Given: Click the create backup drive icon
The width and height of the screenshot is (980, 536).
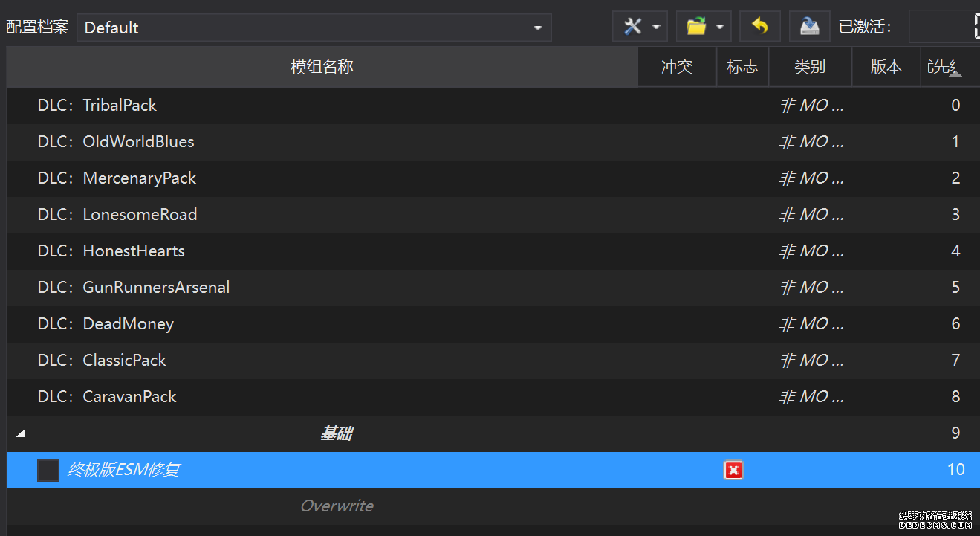Looking at the screenshot, I should (x=809, y=27).
